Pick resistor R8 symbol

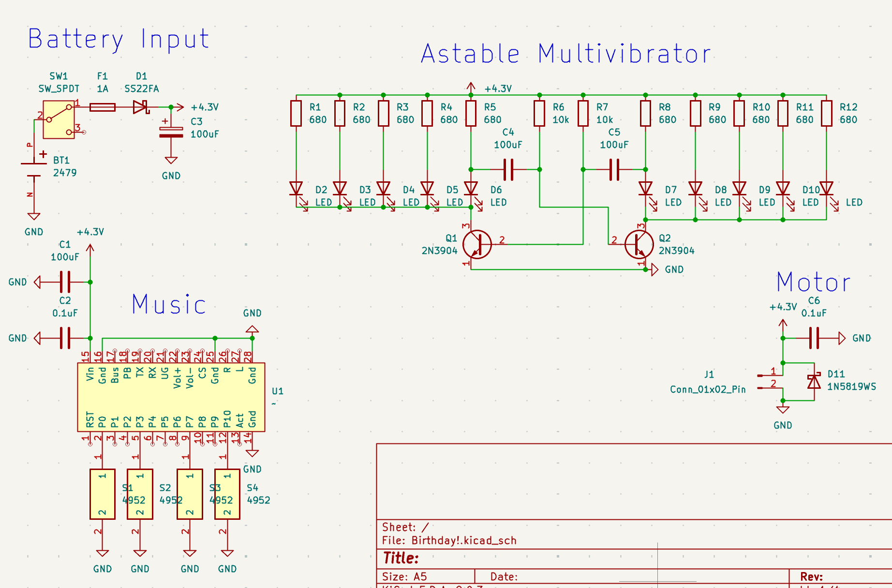tap(645, 113)
